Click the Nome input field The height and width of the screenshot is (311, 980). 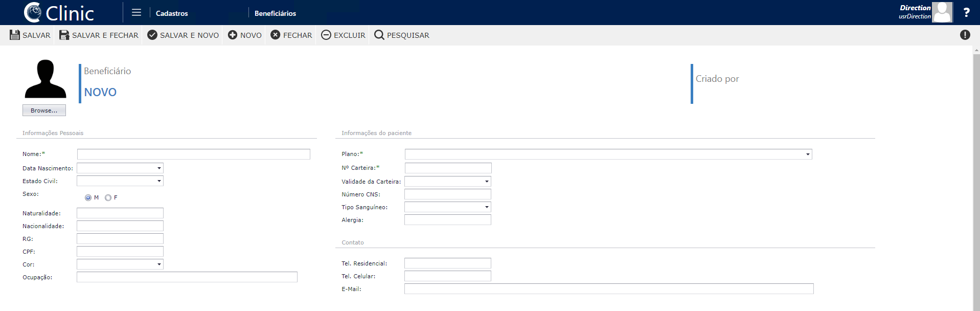pos(194,154)
